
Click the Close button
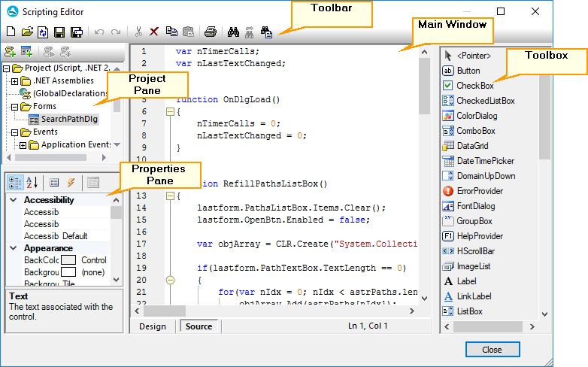click(x=492, y=350)
